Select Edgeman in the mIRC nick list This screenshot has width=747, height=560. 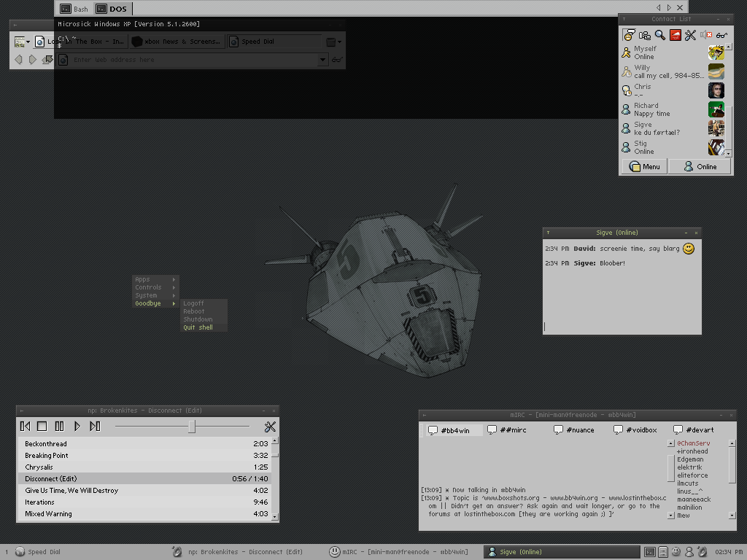coord(690,459)
